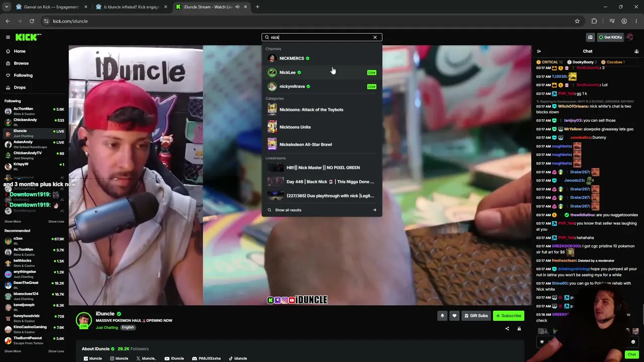This screenshot has width=644, height=362.
Task: Open KinoCasinoGaming in the Recommended list
Action: (x=34, y=329)
